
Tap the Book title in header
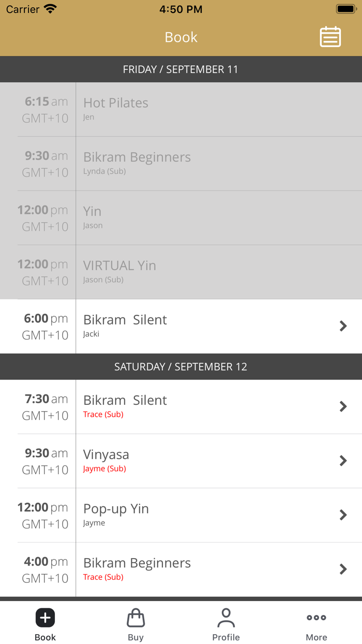coord(181,37)
